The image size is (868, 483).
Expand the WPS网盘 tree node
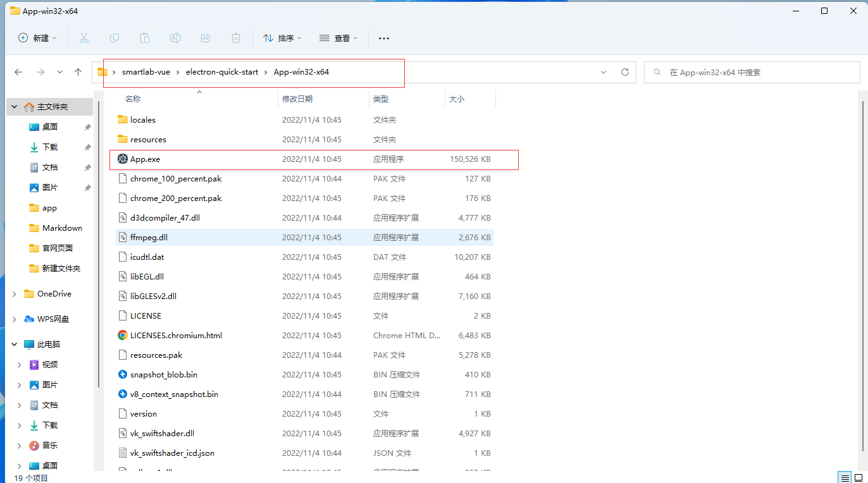pos(15,319)
